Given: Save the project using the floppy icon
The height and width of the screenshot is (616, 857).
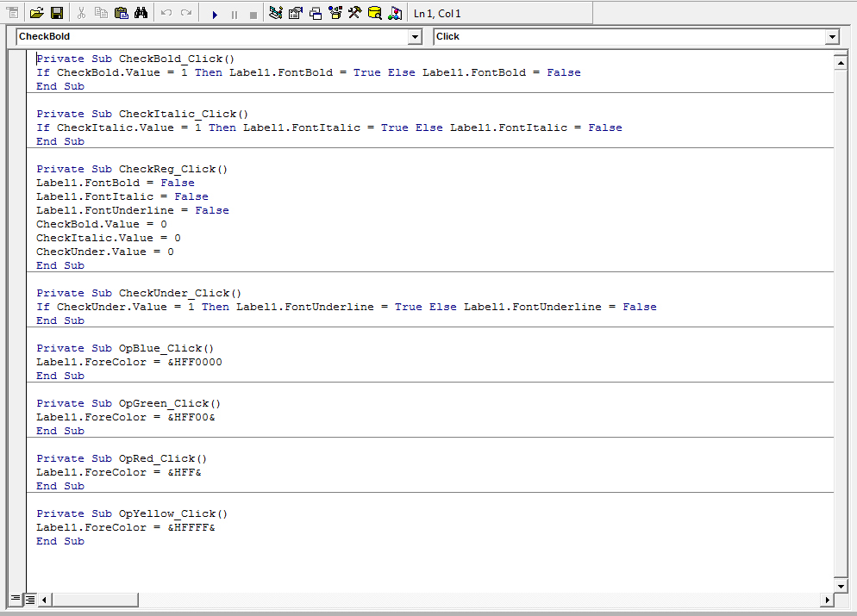Looking at the screenshot, I should coord(56,13).
